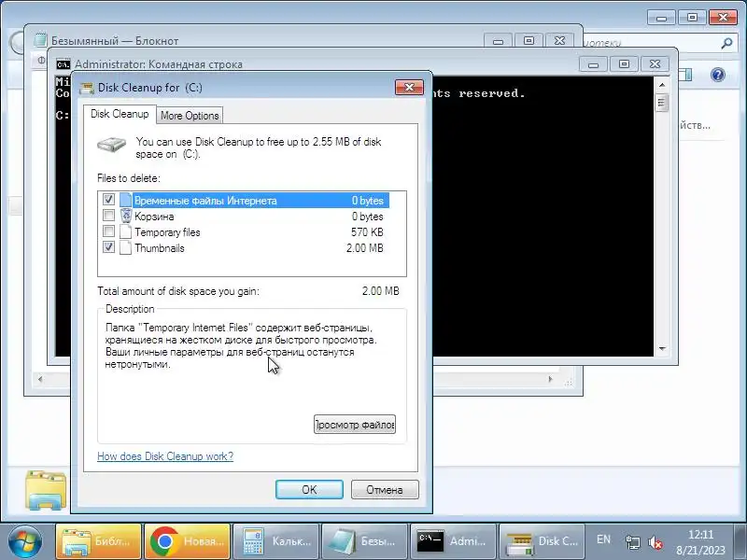Image resolution: width=747 pixels, height=560 pixels.
Task: Cancel with the Отмена button
Action: pos(385,489)
